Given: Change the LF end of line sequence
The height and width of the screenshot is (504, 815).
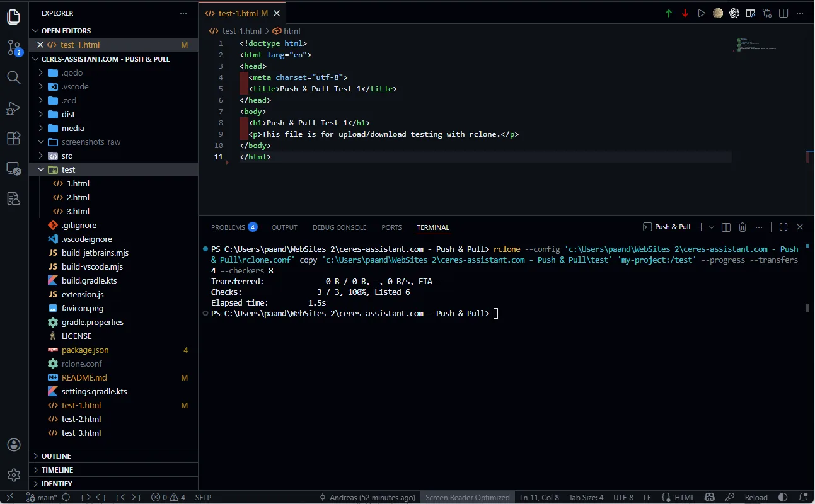Looking at the screenshot, I should pos(647,497).
